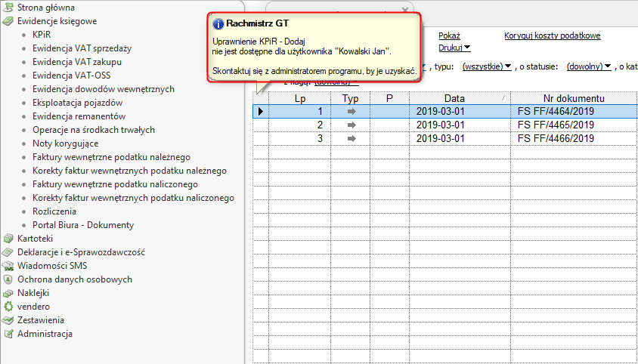Click the Zestawienia icon
This screenshot has width=638, height=364.
(x=8, y=320)
